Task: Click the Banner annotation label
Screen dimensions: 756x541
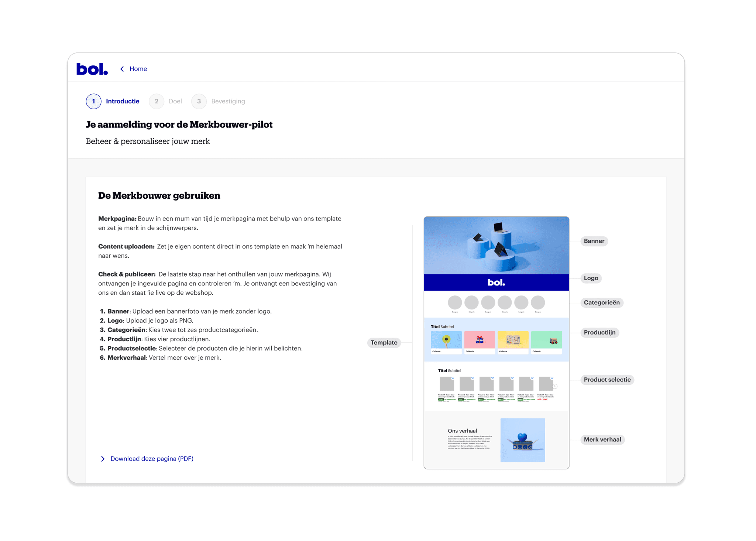Action: pyautogui.click(x=594, y=241)
